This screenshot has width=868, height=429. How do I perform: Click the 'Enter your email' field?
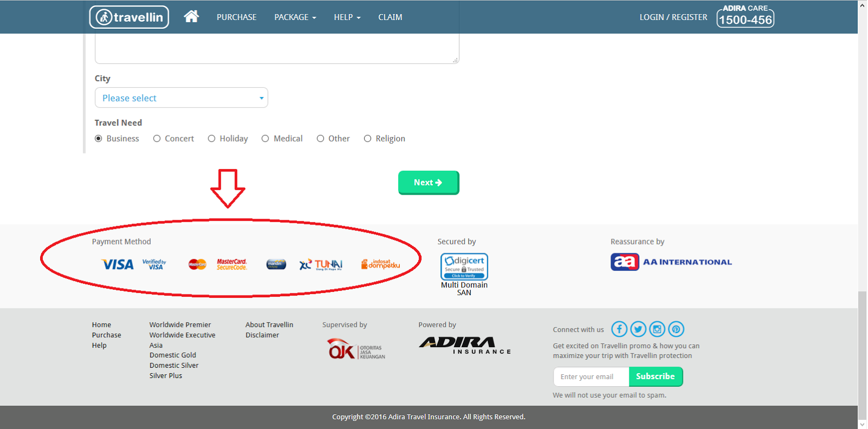click(x=591, y=377)
